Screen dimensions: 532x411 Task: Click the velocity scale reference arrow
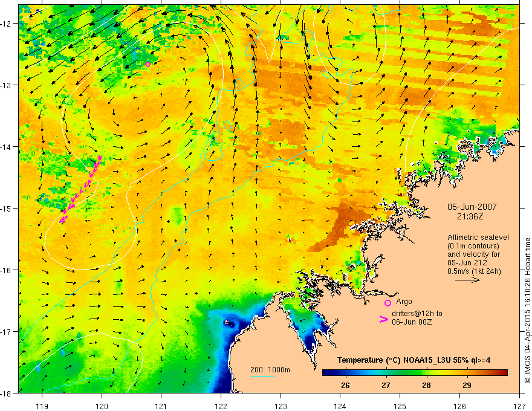[x=467, y=280]
